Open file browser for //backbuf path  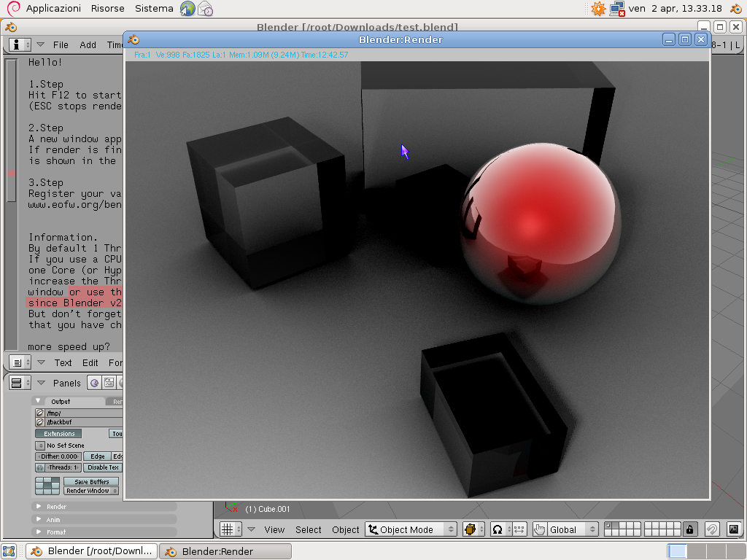pos(40,422)
